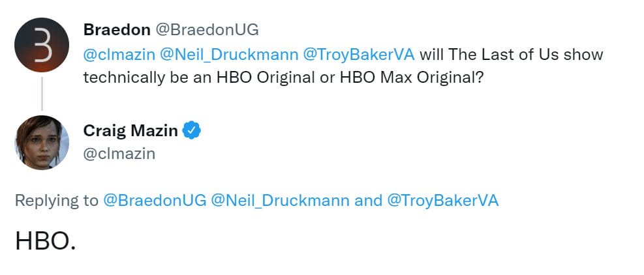The image size is (644, 275).
Task: Click Braedon's dark "3" profile avatar
Action: pyautogui.click(x=41, y=45)
